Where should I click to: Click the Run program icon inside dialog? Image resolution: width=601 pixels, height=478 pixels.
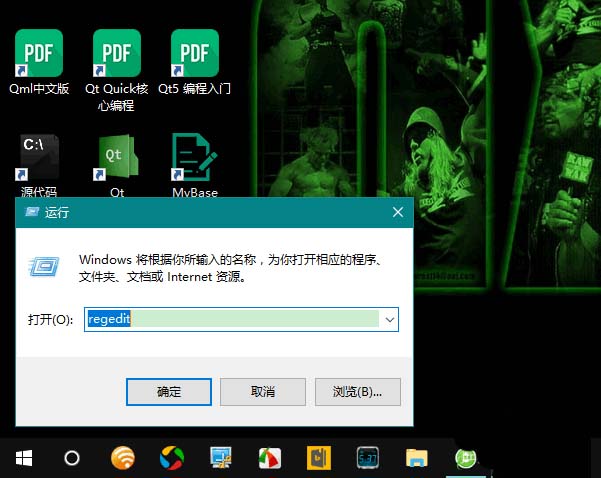(x=44, y=267)
